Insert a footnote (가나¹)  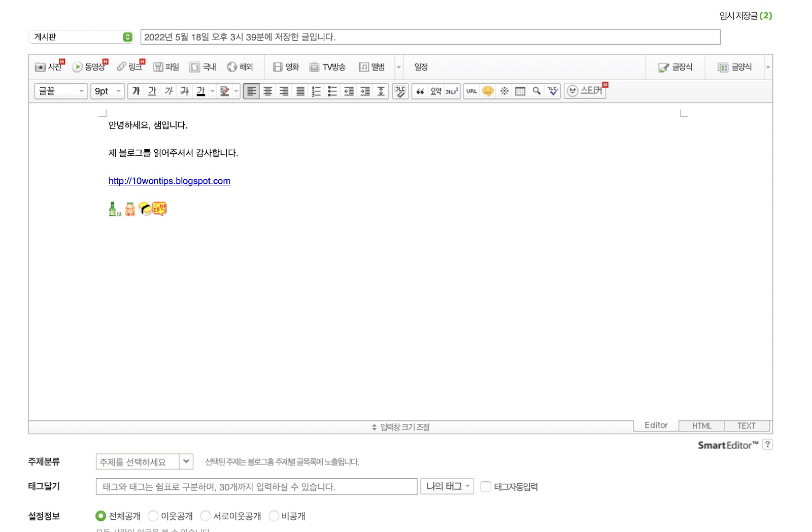click(452, 91)
